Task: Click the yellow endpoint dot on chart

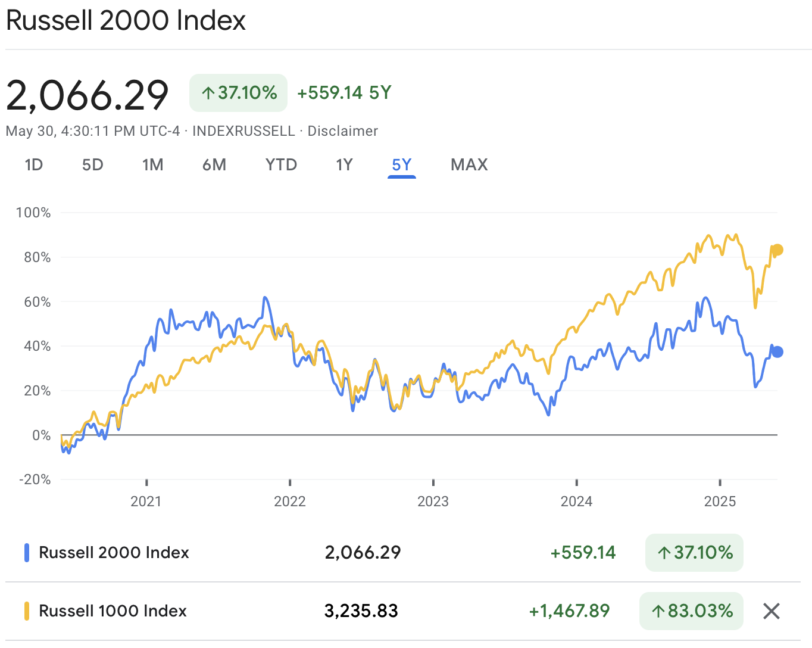Action: coord(777,250)
